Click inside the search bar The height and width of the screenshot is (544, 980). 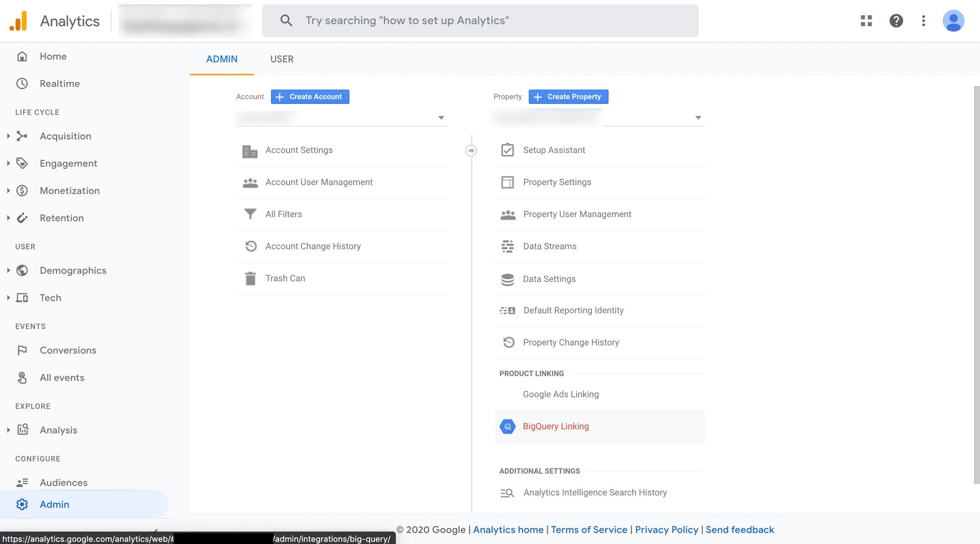pos(480,20)
